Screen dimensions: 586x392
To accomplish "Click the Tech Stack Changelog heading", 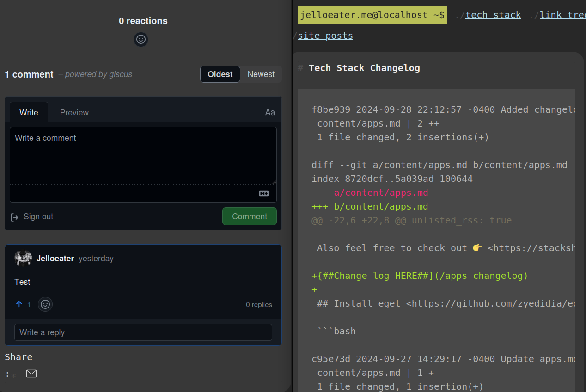I will coord(364,68).
